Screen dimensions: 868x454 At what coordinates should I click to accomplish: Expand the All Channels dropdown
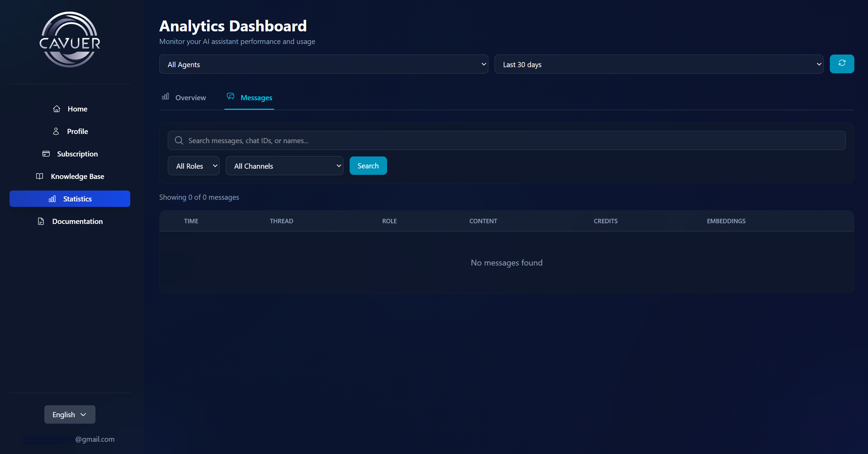click(x=284, y=166)
